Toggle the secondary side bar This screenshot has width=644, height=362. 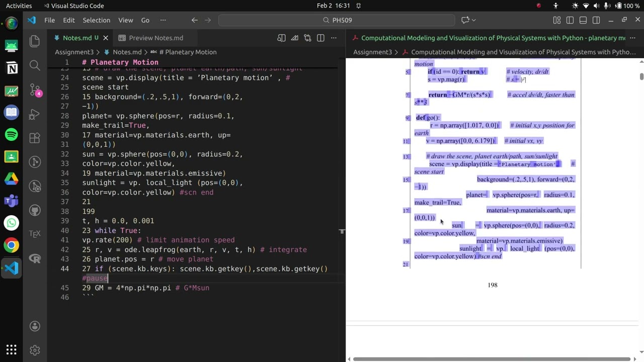596,20
